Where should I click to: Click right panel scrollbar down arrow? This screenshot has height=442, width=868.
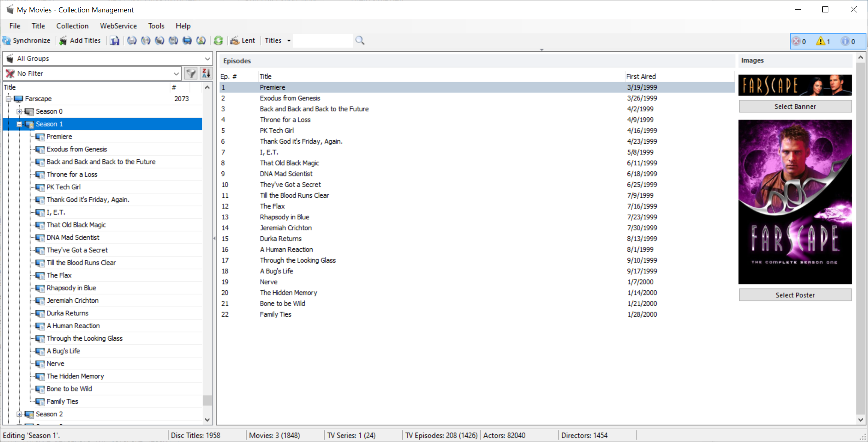861,420
